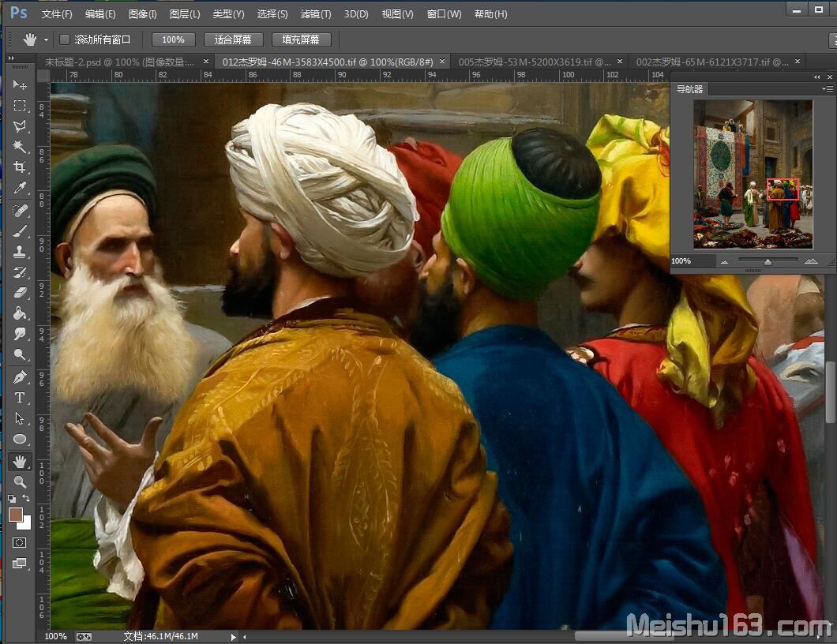Select the Eraser tool
837x644 pixels.
pyautogui.click(x=20, y=293)
